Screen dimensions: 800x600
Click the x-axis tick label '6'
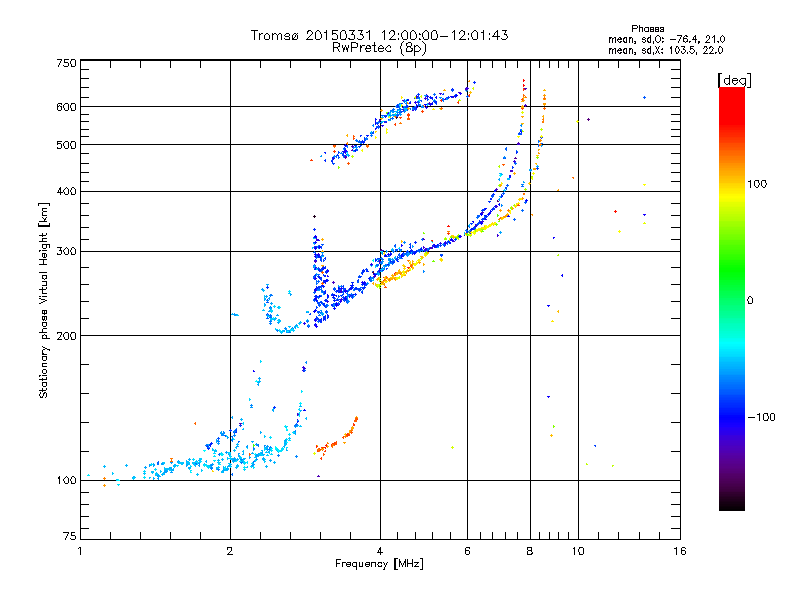tap(467, 551)
